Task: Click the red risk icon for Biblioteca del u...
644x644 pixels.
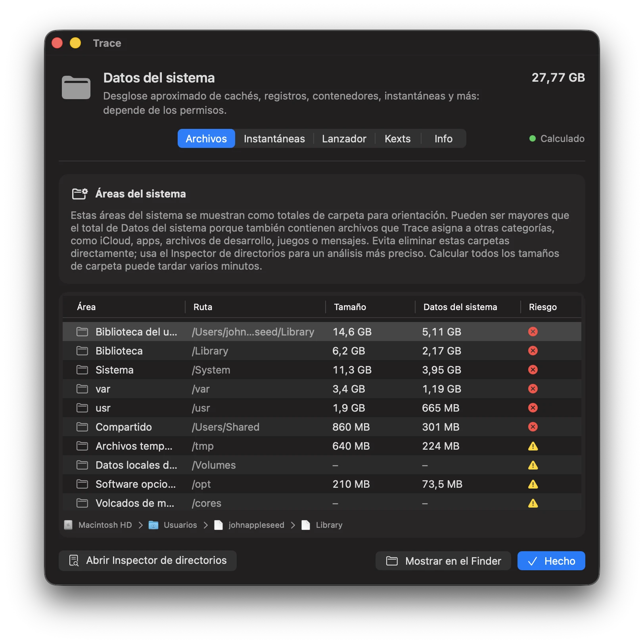Action: (533, 332)
